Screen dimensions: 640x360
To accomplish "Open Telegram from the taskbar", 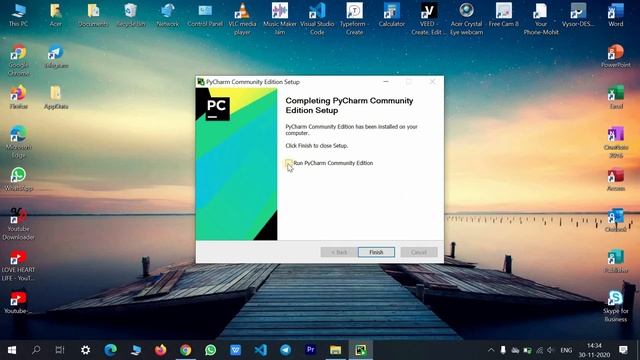I will pos(285,350).
